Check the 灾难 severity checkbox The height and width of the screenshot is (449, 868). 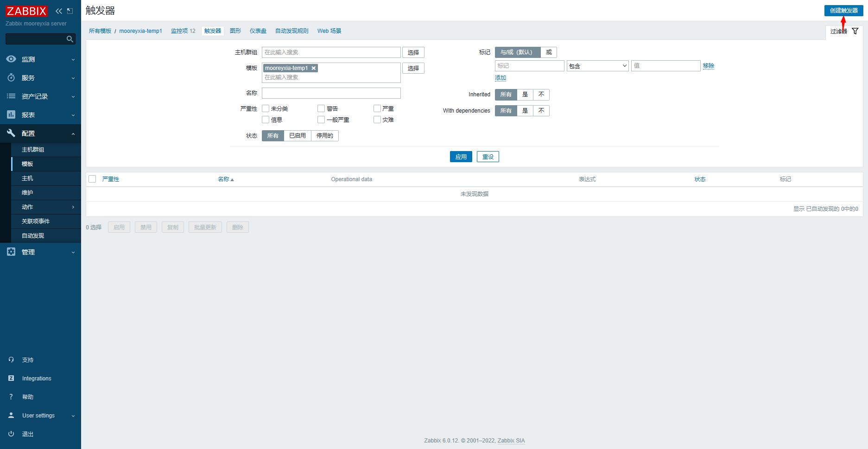pos(377,120)
